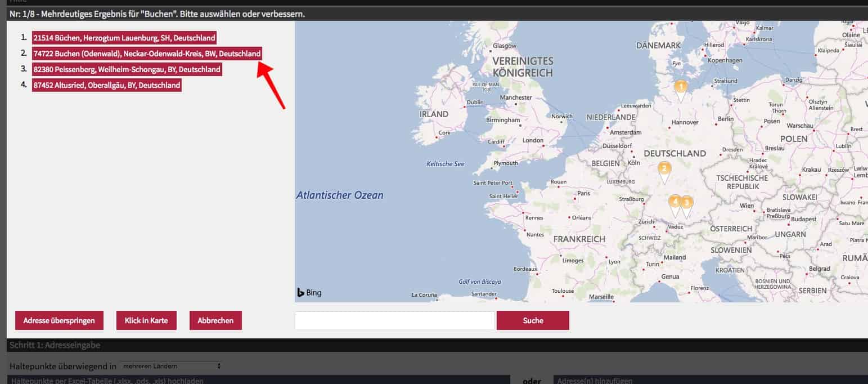Expand the Schritt 1: Adresseingabe section
Screen dimensions: 868x384
(x=55, y=345)
